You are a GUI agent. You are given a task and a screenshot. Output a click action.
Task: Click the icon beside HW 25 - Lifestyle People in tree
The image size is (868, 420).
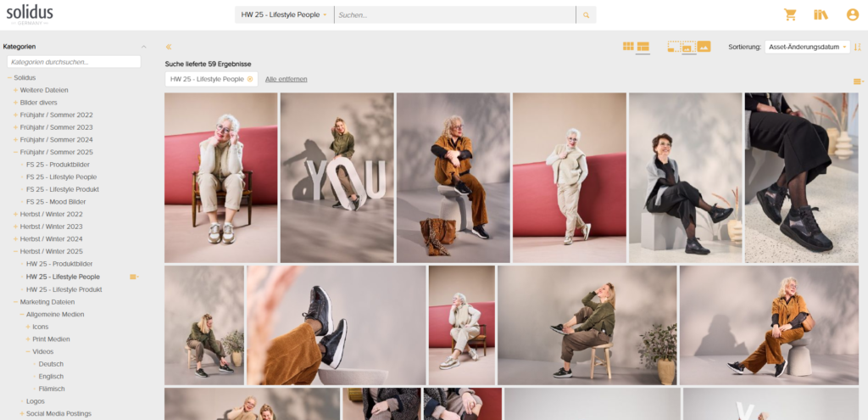[134, 277]
